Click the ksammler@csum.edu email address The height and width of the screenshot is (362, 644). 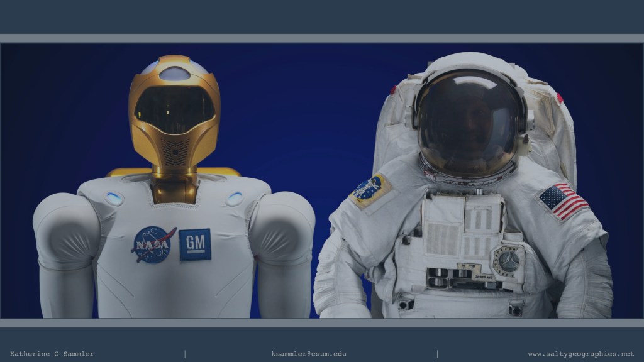309,354
